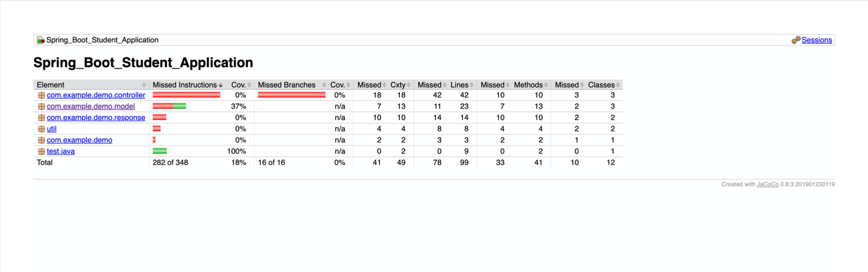868x272 pixels.
Task: Click the green coverage bar for com.example.demo.model
Action: click(x=180, y=106)
